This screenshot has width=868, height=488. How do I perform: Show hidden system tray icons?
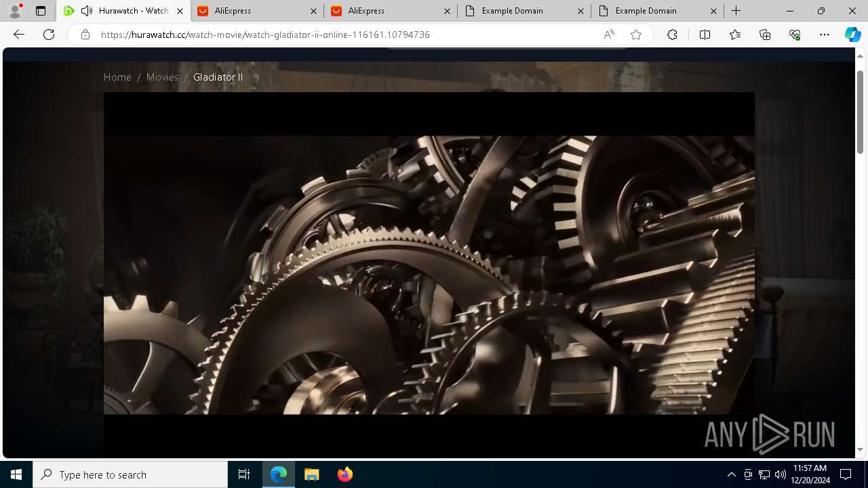[731, 474]
